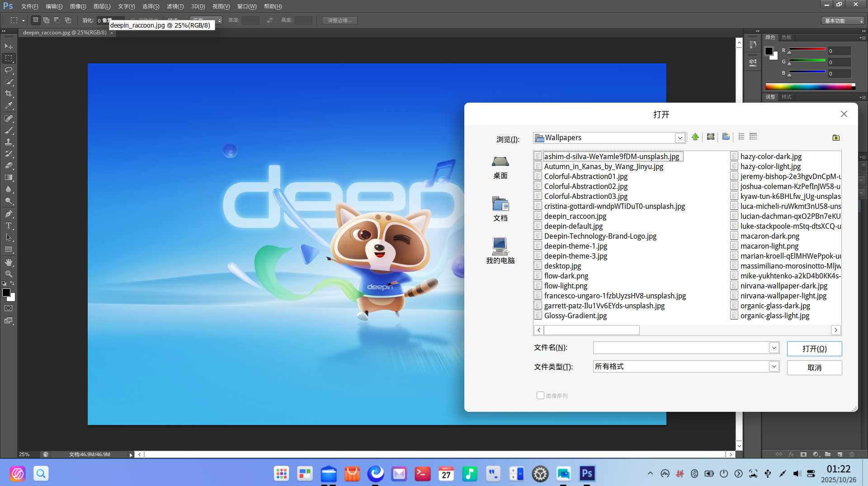
Task: Go up one folder level in dialog
Action: pos(695,137)
